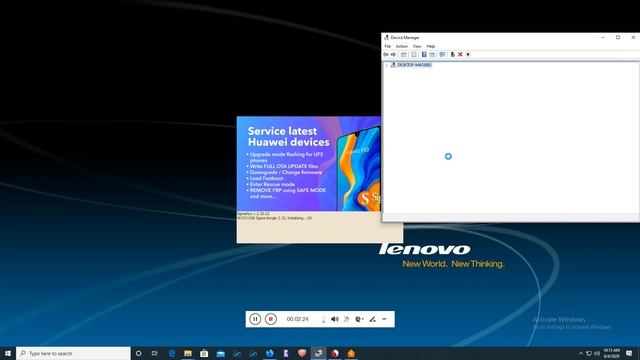Toggle mouse cursor effects in recorder toolbar

point(347,319)
